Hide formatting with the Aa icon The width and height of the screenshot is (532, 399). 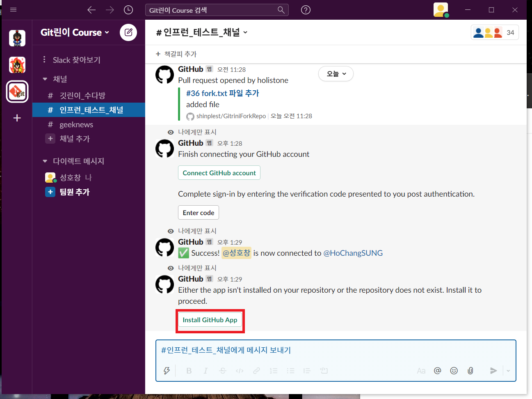pyautogui.click(x=421, y=371)
